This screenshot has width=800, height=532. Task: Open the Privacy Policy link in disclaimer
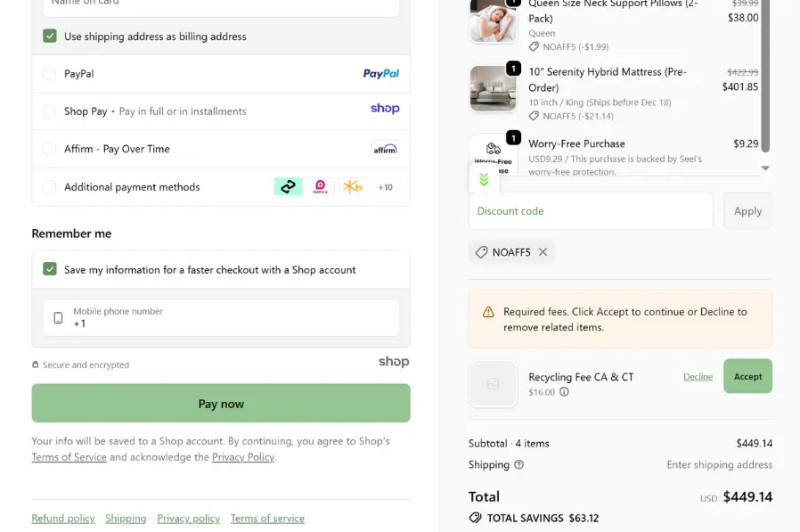click(243, 457)
